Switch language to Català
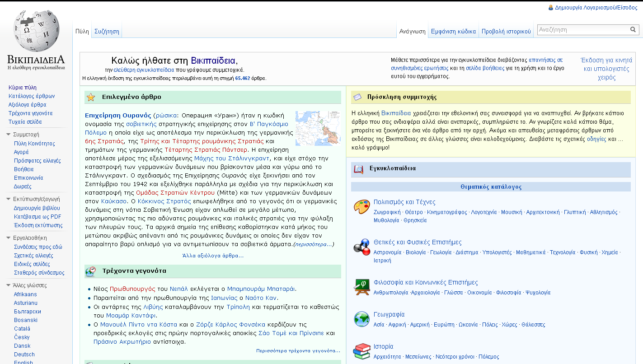 click(22, 329)
